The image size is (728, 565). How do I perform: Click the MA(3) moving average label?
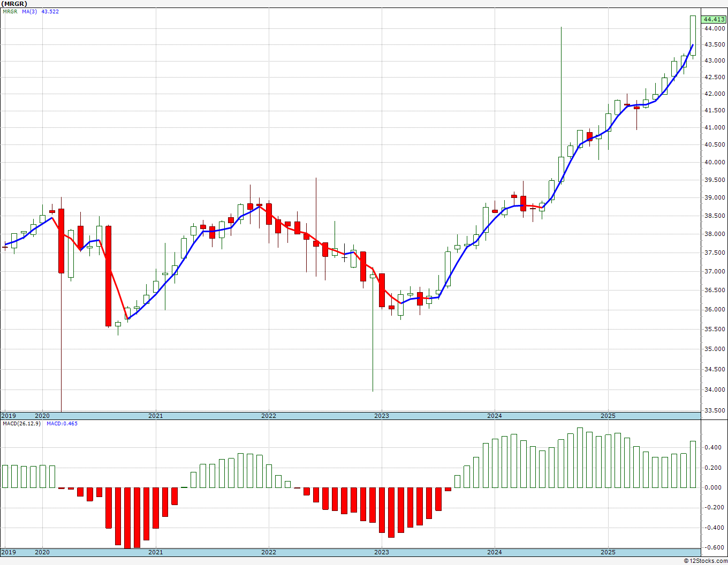29,11
